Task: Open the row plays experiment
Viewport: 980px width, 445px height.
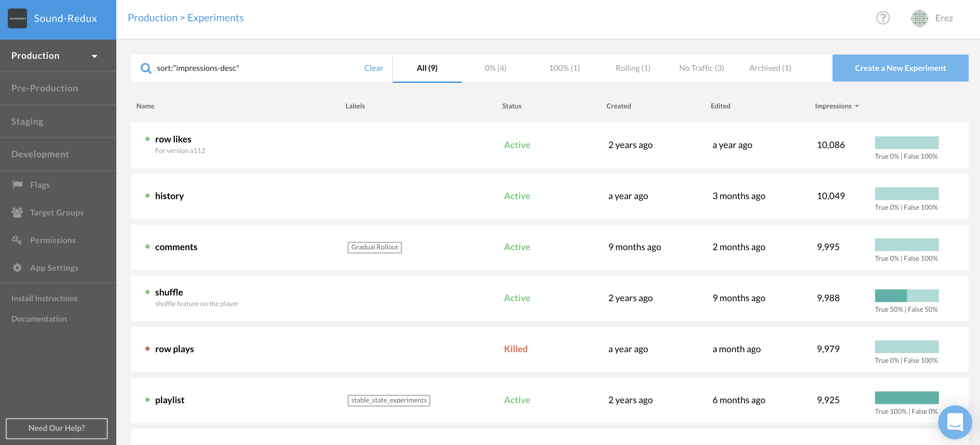Action: coord(174,349)
